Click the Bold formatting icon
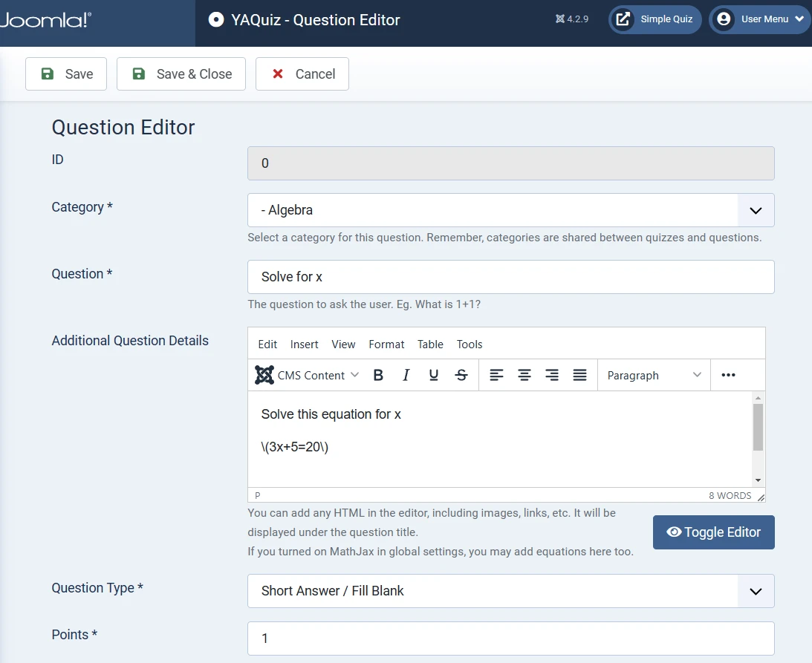This screenshot has width=812, height=663. [x=378, y=376]
